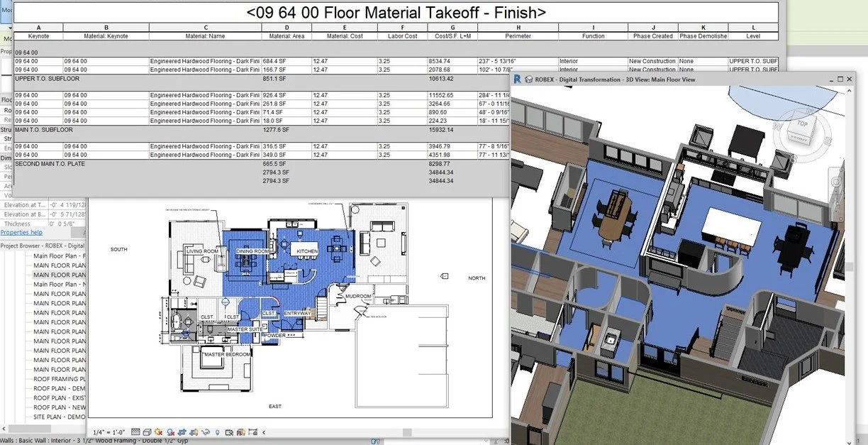Select the 'Labor Cost' column header

[402, 35]
